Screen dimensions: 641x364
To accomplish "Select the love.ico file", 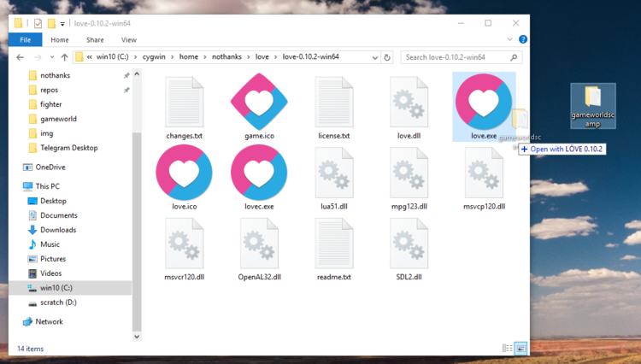I will 184,173.
